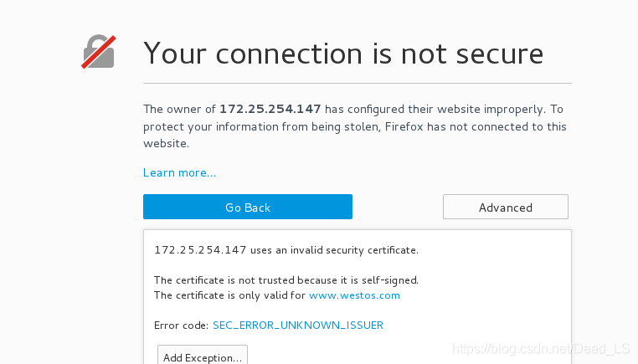This screenshot has width=638, height=364.
Task: Click the "Error code:" label
Action: (x=182, y=326)
